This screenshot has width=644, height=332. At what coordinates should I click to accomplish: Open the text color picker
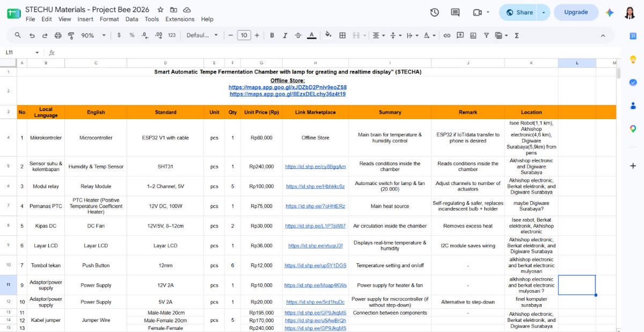coord(312,35)
